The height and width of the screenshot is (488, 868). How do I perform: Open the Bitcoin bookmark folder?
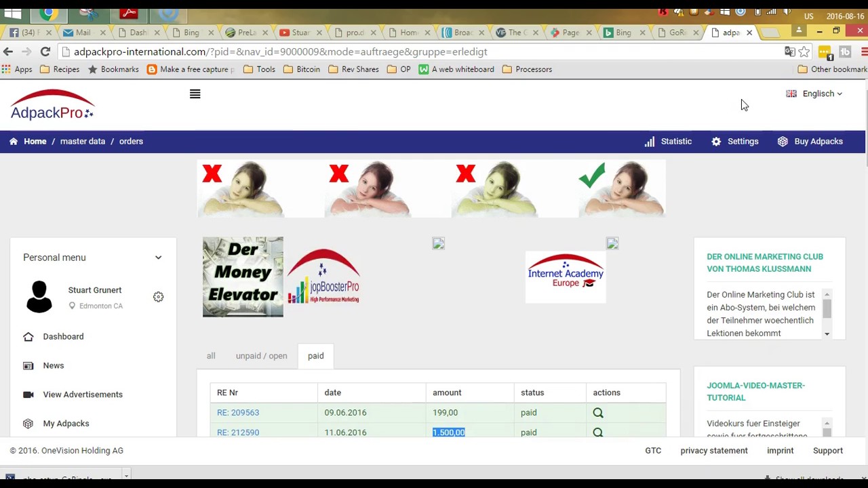pos(302,69)
